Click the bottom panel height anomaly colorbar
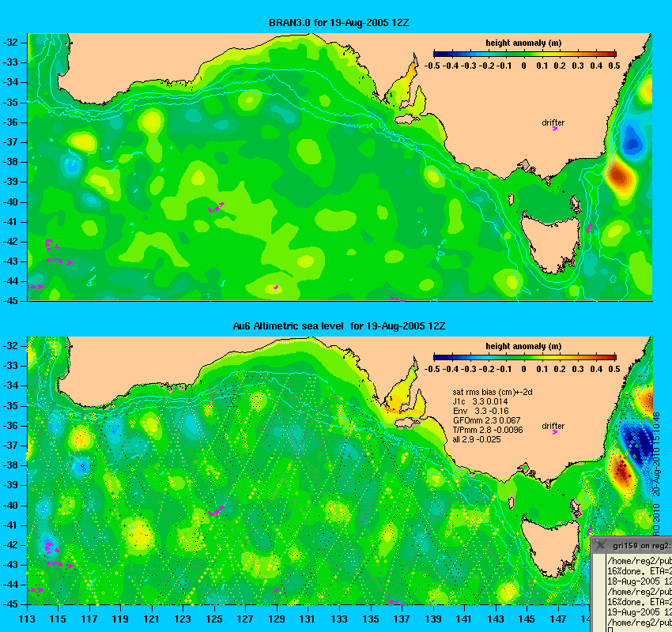The height and width of the screenshot is (632, 672). (x=525, y=358)
